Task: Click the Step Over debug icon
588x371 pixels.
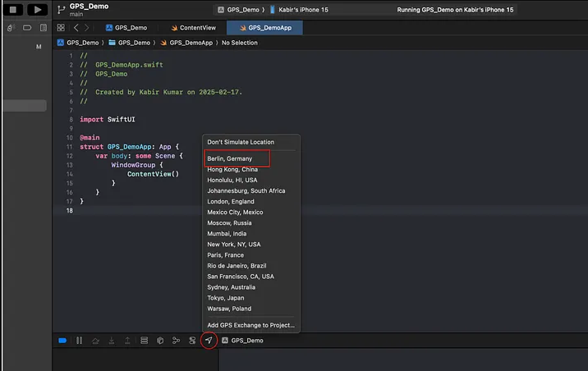Action: tap(95, 340)
